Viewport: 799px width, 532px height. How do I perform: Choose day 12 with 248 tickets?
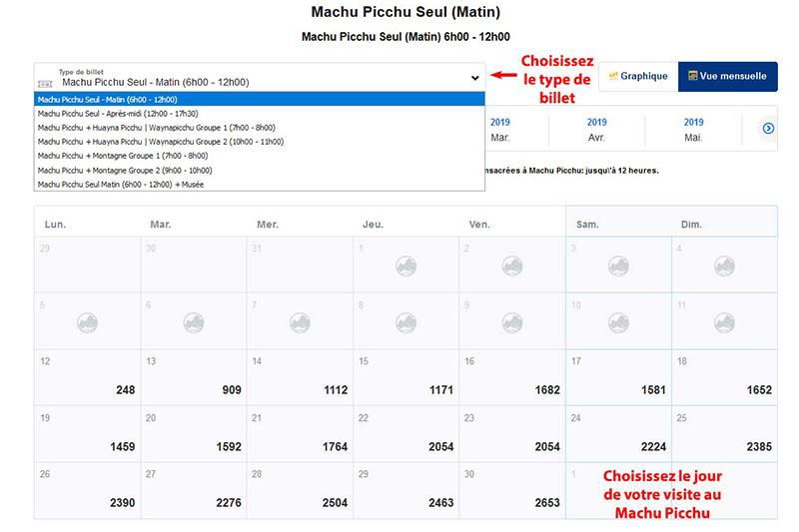click(x=87, y=377)
